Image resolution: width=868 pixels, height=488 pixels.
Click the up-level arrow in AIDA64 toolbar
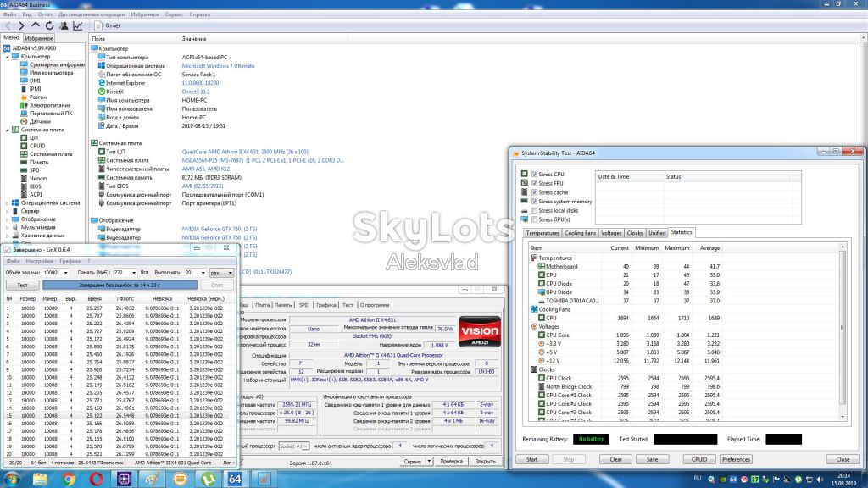click(36, 25)
